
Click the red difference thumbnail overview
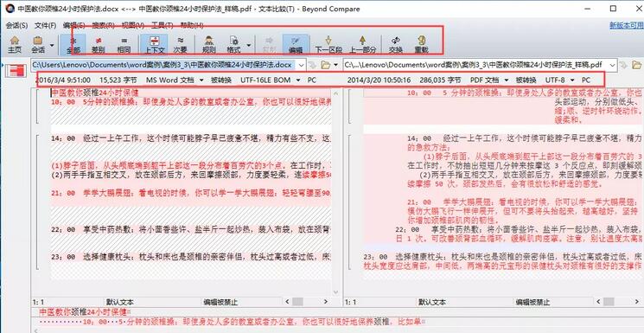(x=16, y=71)
